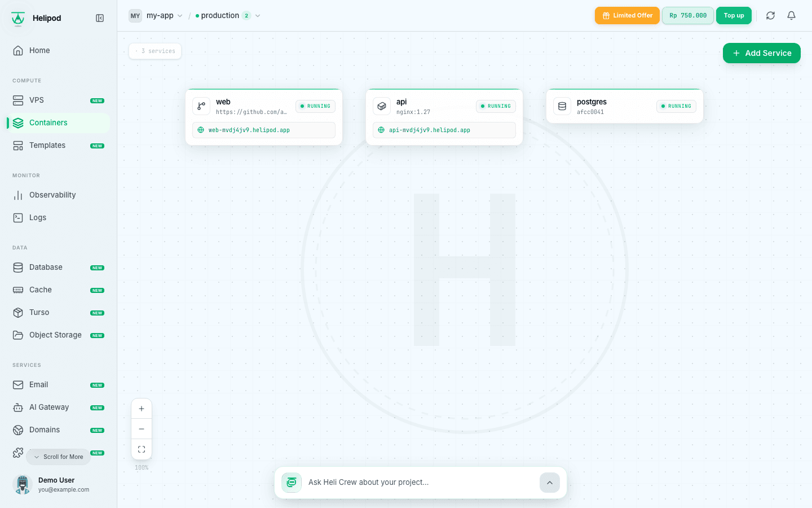Click the Ask Heli Crew input field
812x508 pixels.
click(420, 483)
